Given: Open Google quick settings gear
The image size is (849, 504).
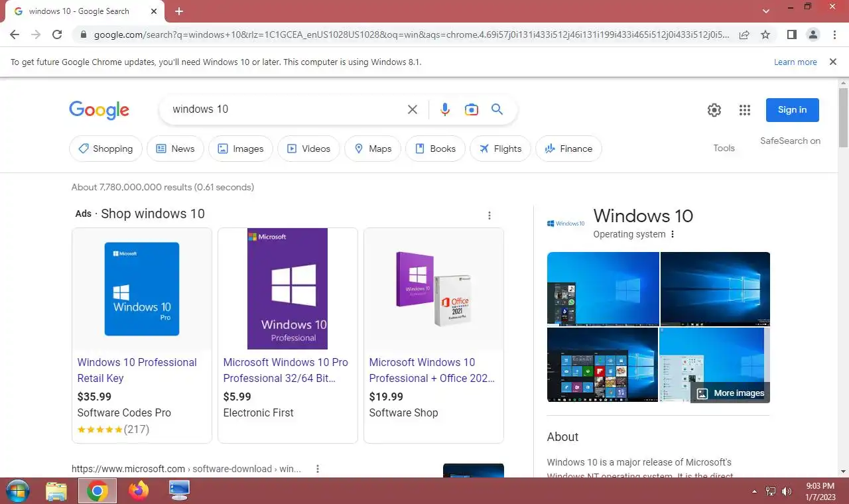Looking at the screenshot, I should pos(714,110).
